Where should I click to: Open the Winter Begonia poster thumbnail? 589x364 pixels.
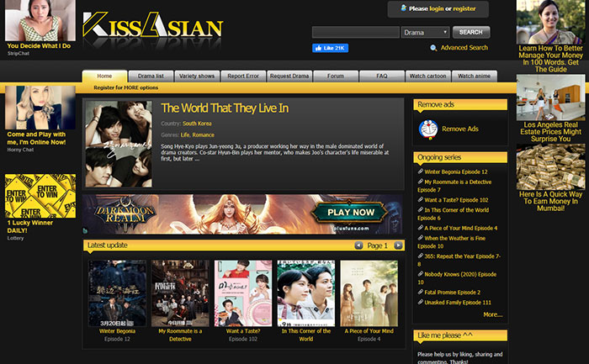point(117,293)
